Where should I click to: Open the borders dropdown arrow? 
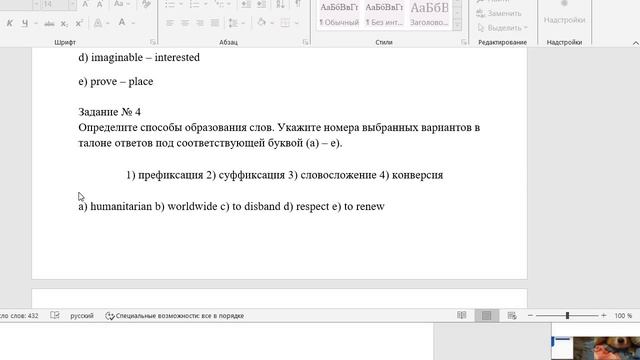[296, 23]
